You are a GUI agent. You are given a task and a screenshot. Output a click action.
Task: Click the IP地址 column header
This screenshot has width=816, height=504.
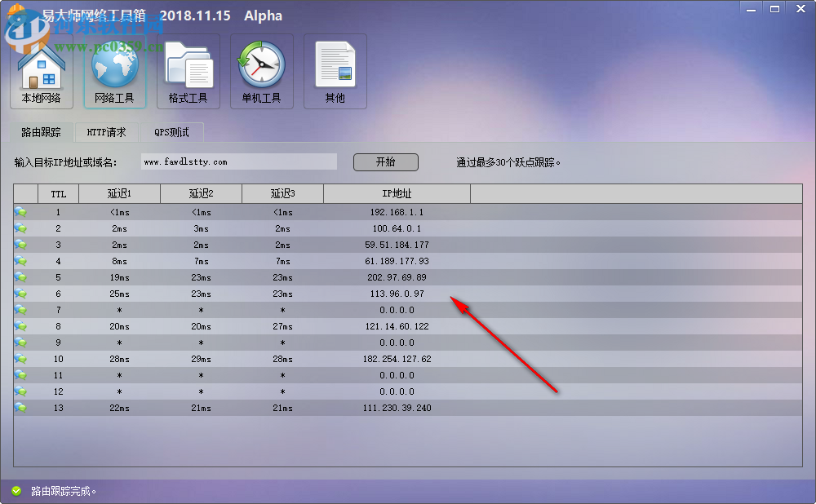397,193
